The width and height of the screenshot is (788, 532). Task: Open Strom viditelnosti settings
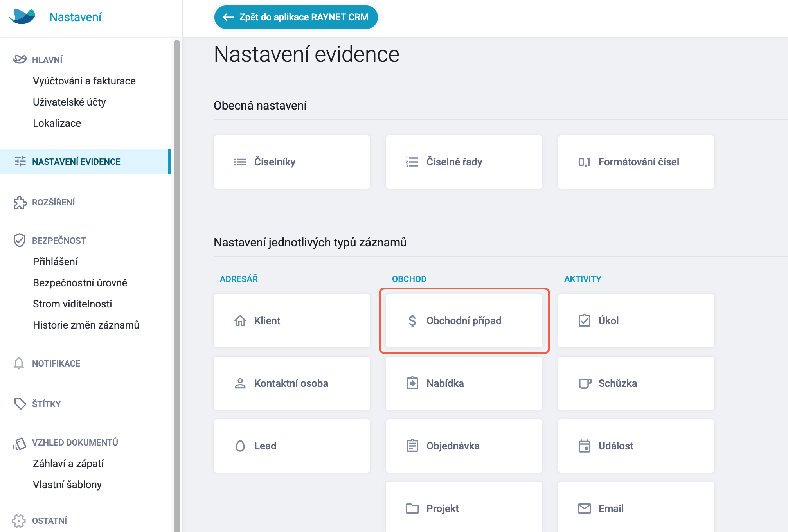(72, 304)
